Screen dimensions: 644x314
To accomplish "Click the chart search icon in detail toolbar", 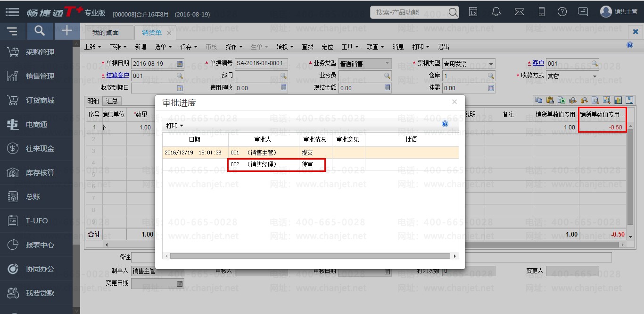I will pyautogui.click(x=606, y=100).
